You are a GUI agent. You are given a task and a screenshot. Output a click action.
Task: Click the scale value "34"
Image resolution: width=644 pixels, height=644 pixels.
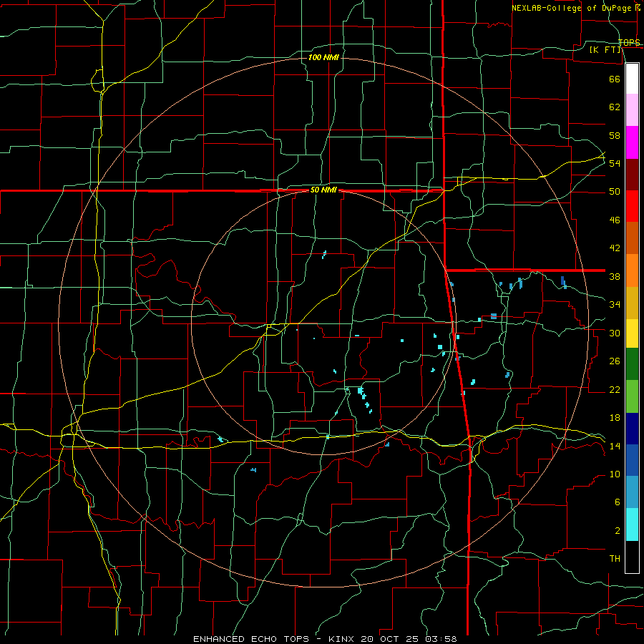615,305
